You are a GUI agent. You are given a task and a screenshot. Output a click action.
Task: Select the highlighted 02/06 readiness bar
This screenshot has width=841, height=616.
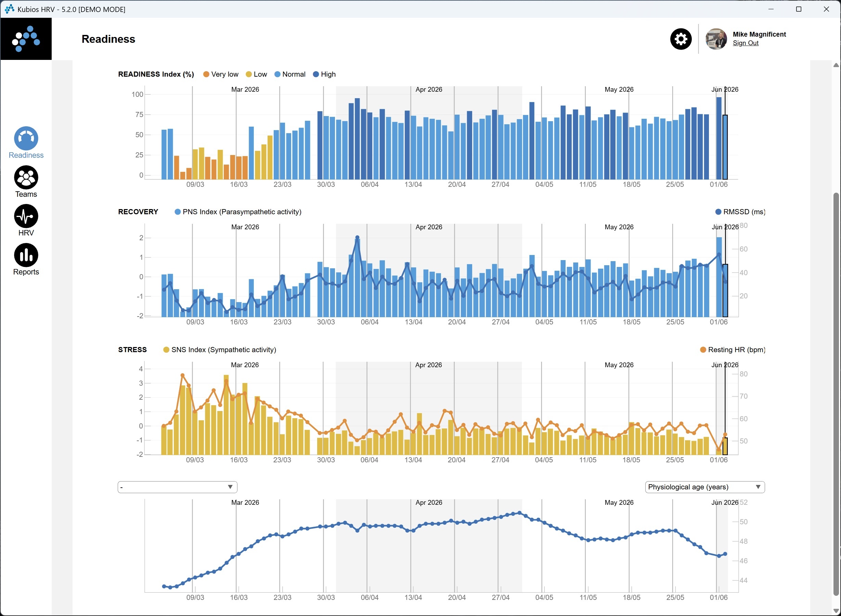pos(725,147)
